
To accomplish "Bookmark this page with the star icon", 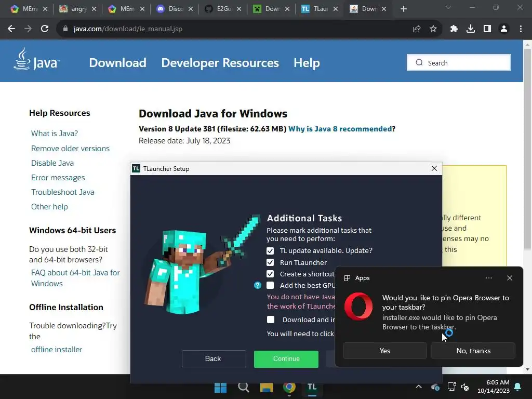I will click(433, 29).
